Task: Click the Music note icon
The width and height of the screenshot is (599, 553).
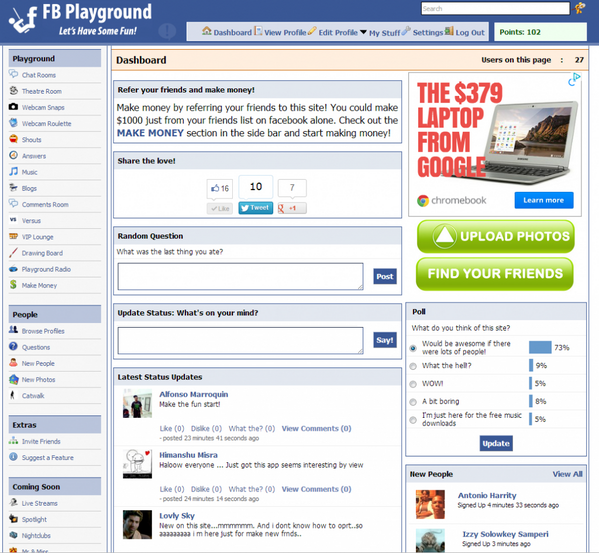Action: 13,171
